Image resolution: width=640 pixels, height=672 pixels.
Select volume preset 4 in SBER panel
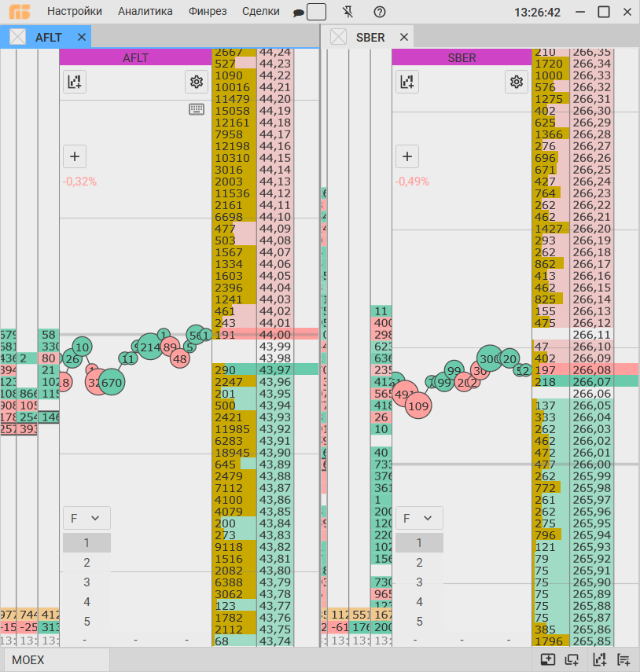click(419, 602)
